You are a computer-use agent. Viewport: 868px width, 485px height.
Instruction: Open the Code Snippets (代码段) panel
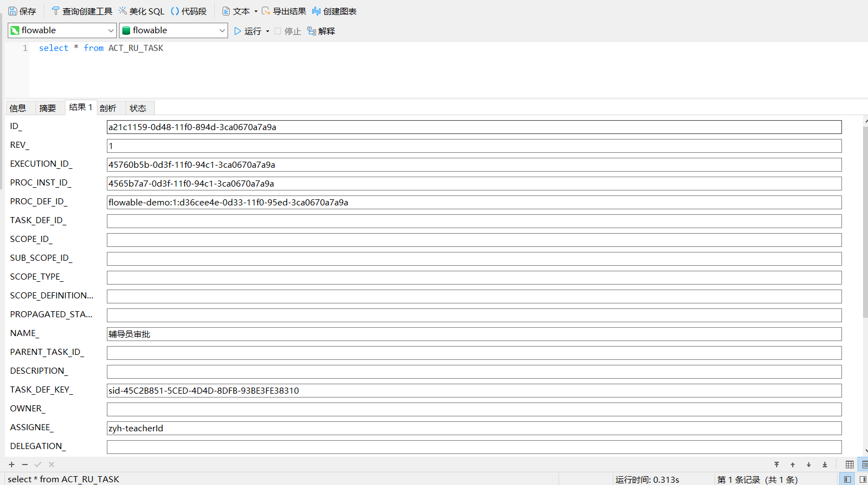(188, 11)
